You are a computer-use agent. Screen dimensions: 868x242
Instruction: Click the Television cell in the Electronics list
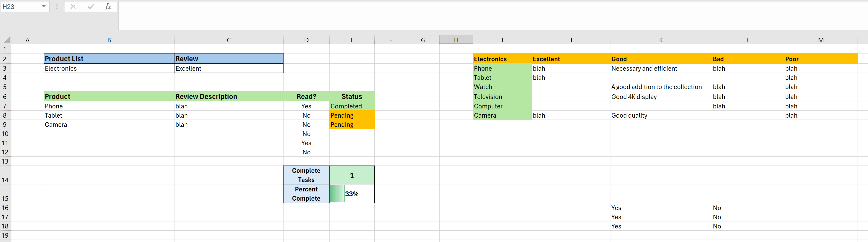tap(502, 97)
